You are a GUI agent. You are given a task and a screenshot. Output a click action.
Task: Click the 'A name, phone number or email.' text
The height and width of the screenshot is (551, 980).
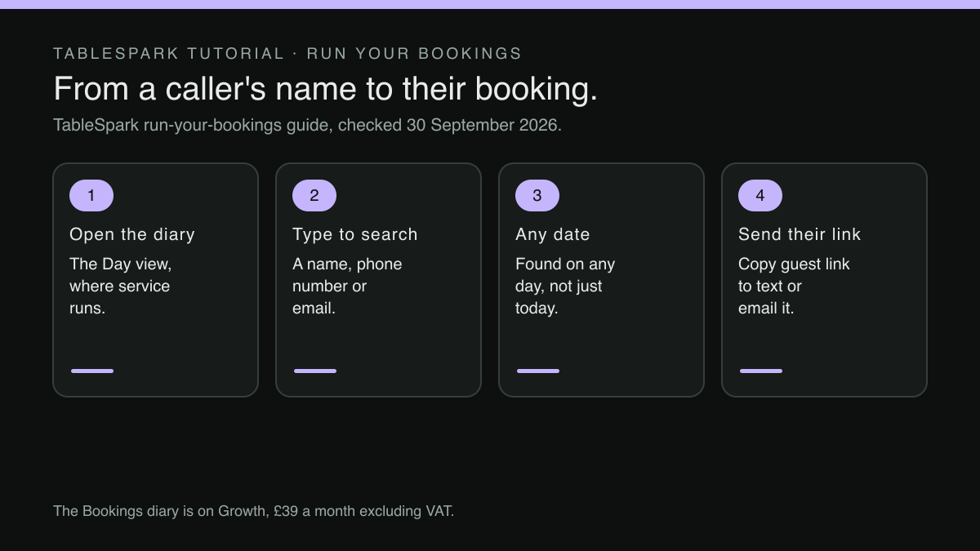click(x=347, y=286)
